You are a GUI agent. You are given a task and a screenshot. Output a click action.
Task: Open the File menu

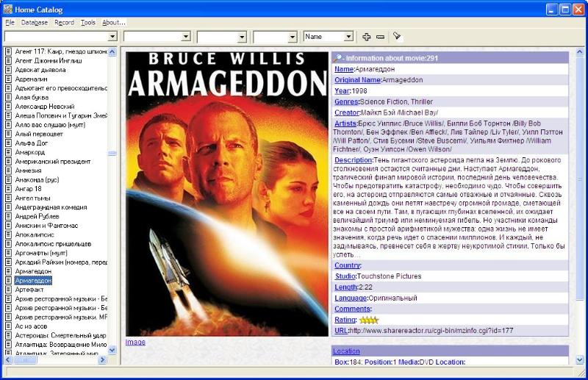click(10, 23)
